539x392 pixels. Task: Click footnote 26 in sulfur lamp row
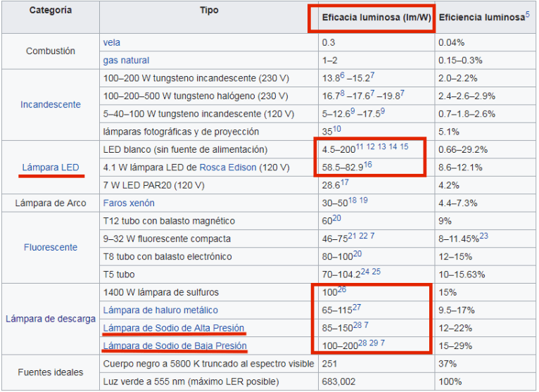(x=342, y=289)
